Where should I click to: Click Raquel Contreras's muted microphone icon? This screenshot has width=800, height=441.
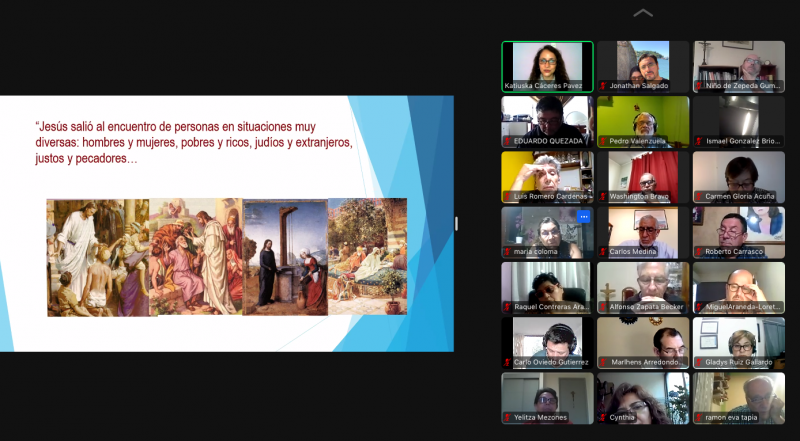[x=507, y=307]
